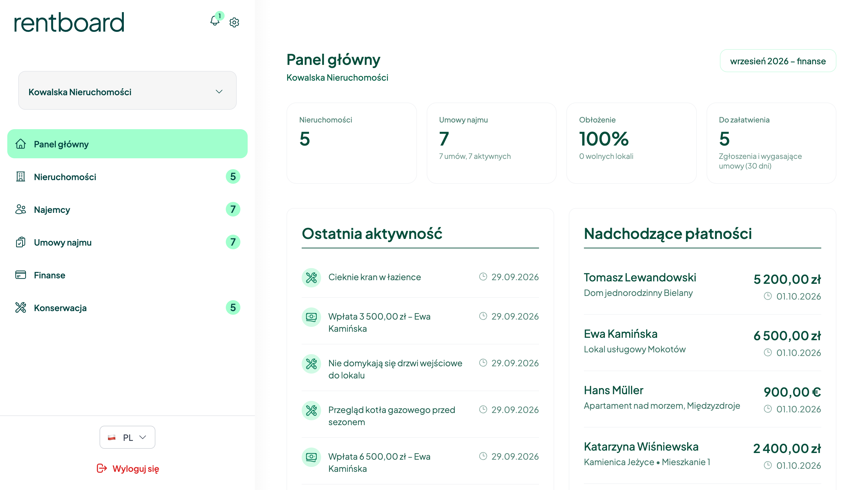Click the Nieruchomości count badge 5
868x490 pixels.
233,177
